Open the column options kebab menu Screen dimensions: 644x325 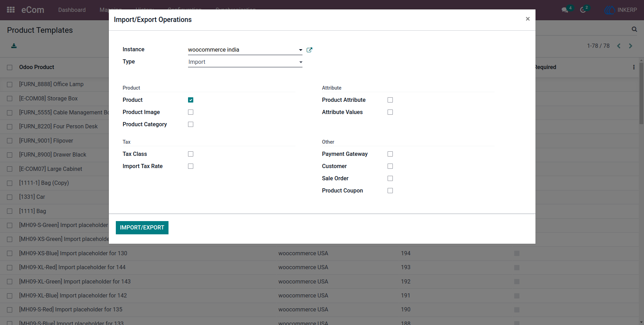[634, 67]
